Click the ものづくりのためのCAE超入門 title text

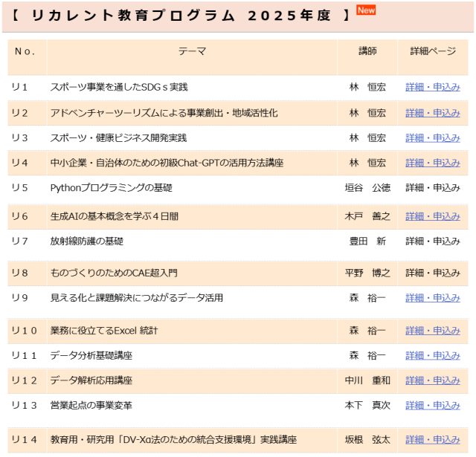click(114, 273)
